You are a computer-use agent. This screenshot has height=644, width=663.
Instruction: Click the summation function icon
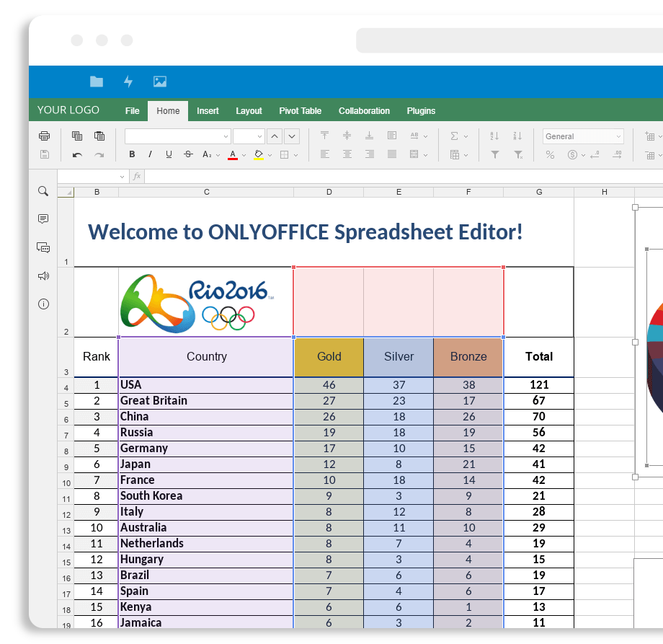(x=455, y=136)
